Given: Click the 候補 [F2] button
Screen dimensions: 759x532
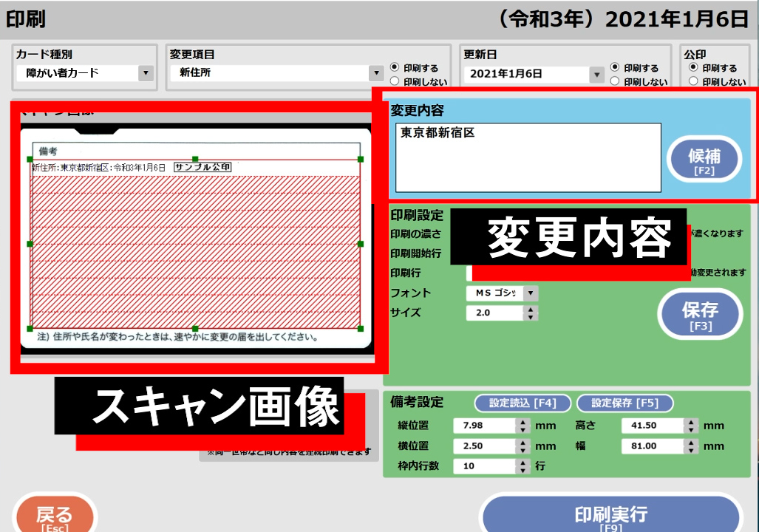Looking at the screenshot, I should pyautogui.click(x=704, y=160).
